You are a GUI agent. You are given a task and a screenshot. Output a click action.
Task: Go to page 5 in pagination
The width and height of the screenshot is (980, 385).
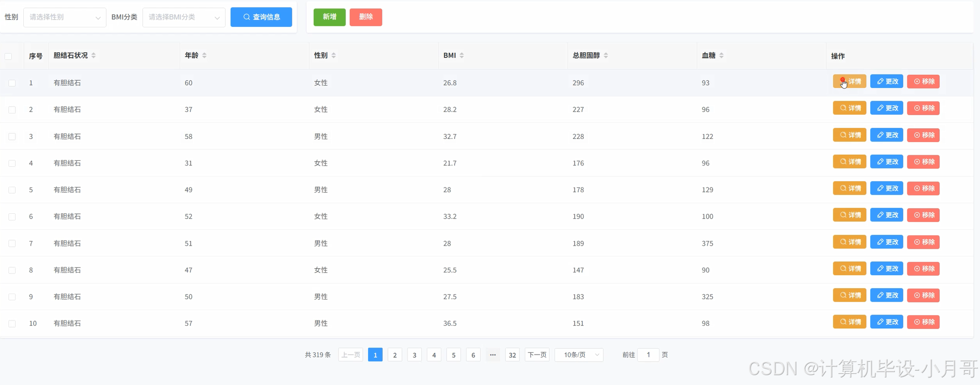click(x=454, y=355)
